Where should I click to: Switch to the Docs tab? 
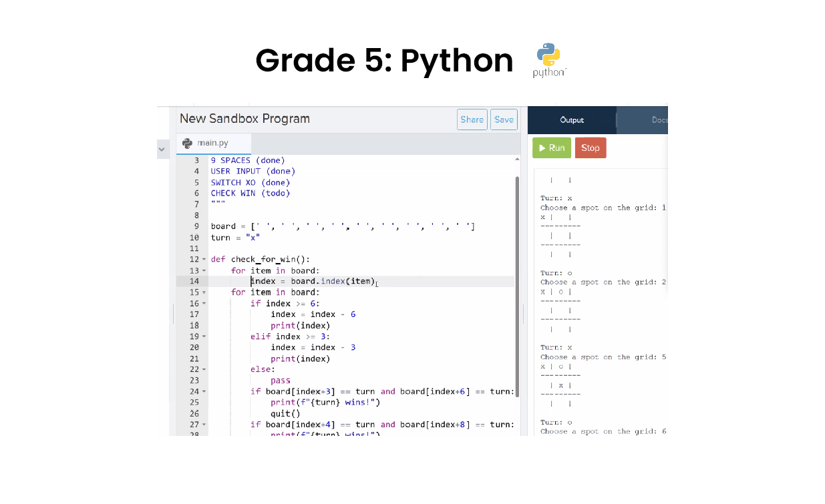657,120
